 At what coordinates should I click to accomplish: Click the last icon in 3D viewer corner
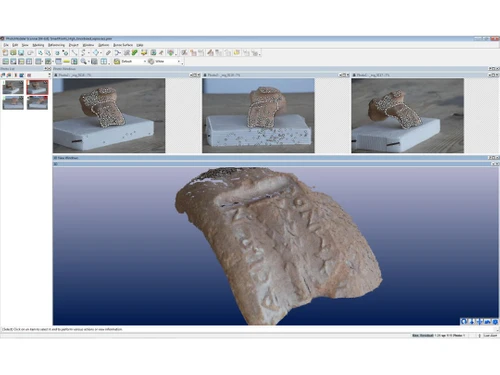[x=495, y=321]
